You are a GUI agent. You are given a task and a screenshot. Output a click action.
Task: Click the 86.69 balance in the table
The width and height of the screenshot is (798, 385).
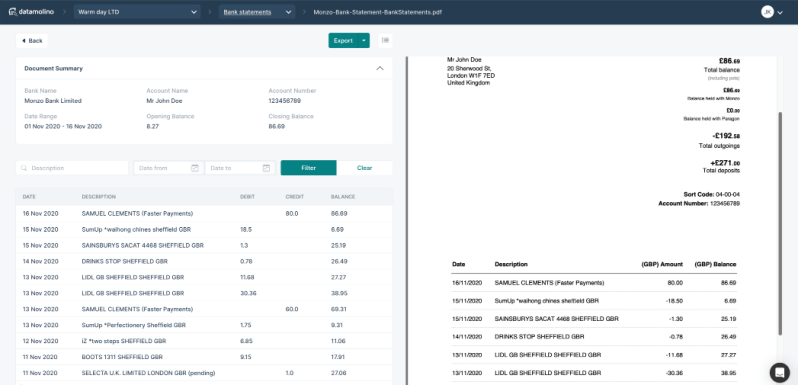[x=339, y=213]
